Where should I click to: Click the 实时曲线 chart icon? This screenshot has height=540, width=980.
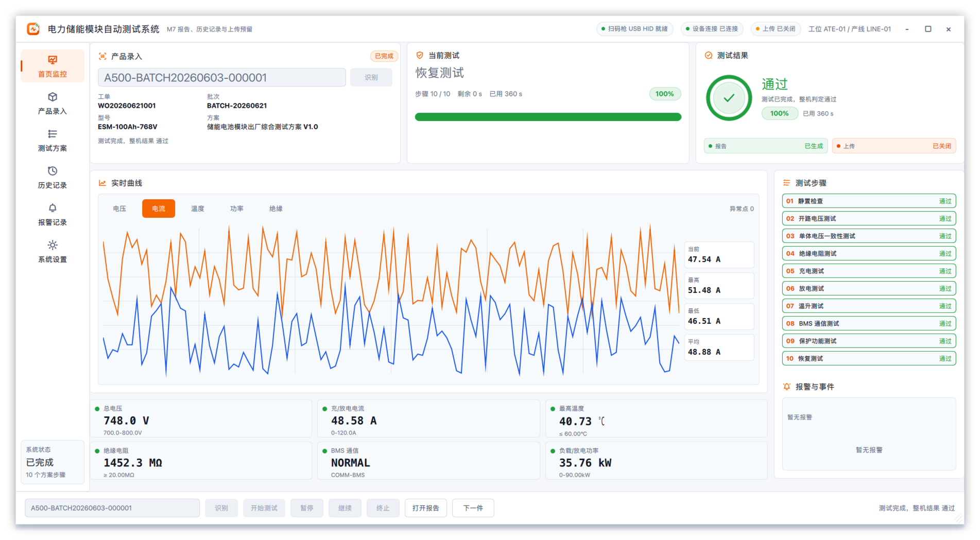pyautogui.click(x=102, y=183)
